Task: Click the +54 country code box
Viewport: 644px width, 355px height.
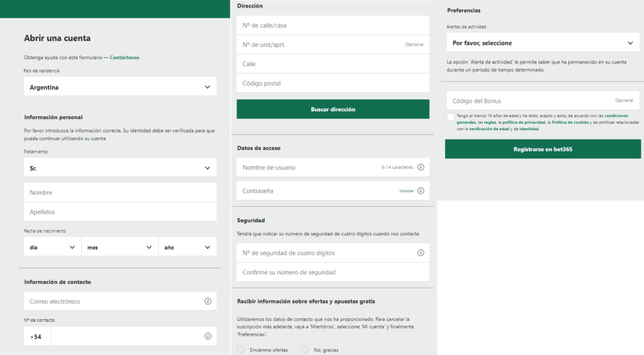Action: pos(37,337)
